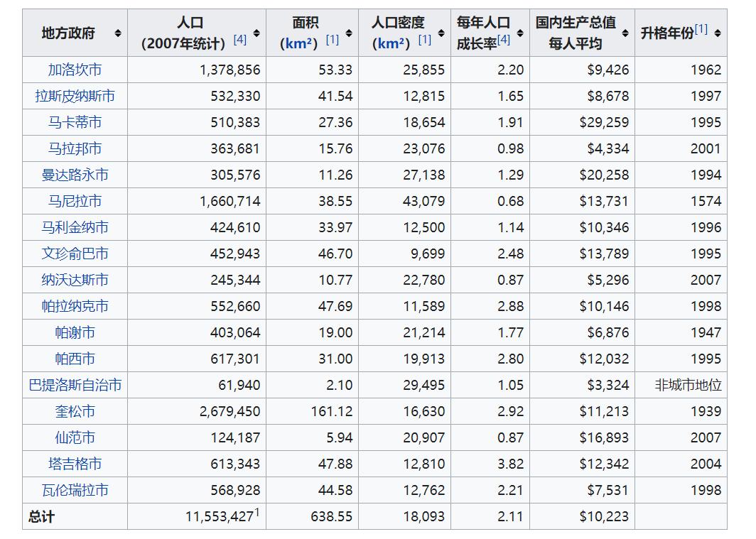Open reference [1] beside 升格年份 header
The width and height of the screenshot is (756, 539).
click(701, 30)
